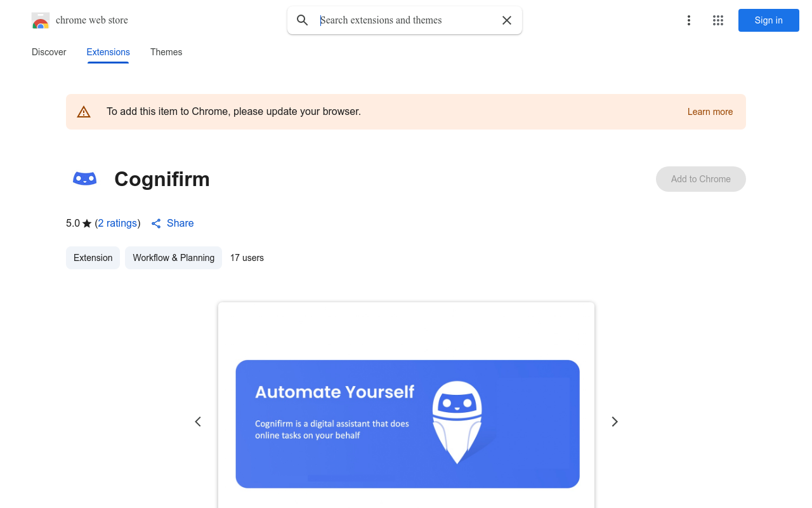
Task: Click the rating star icon
Action: click(87, 224)
